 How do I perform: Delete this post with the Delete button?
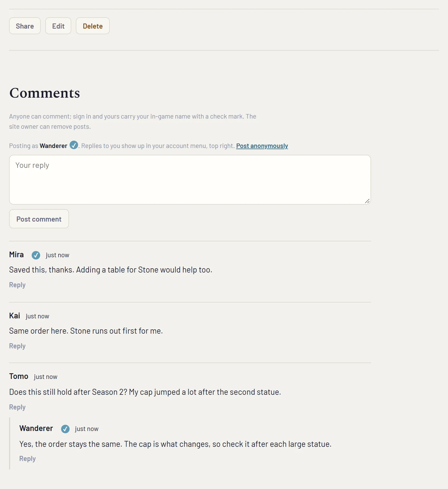point(93,26)
